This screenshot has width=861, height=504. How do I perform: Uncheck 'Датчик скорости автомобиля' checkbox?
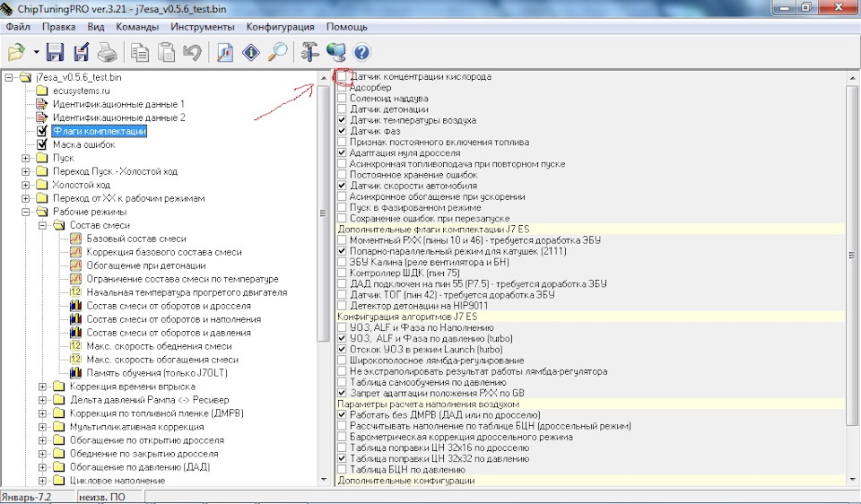tap(342, 186)
